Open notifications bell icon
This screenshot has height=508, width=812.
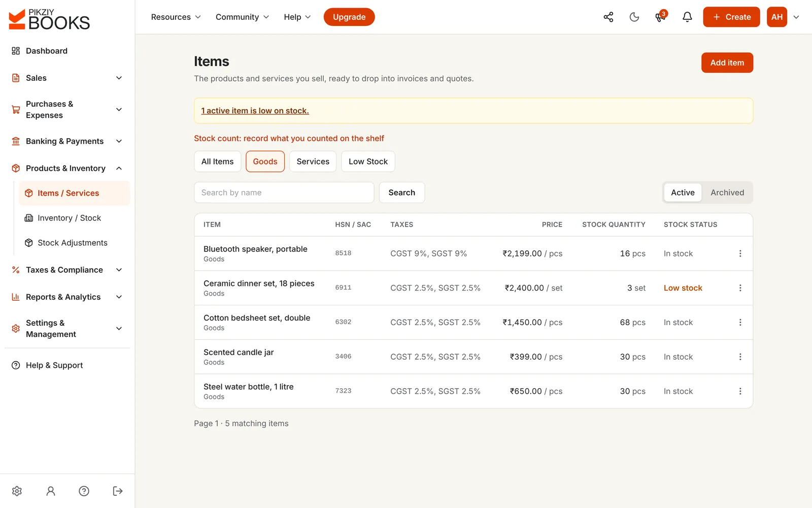pyautogui.click(x=687, y=17)
